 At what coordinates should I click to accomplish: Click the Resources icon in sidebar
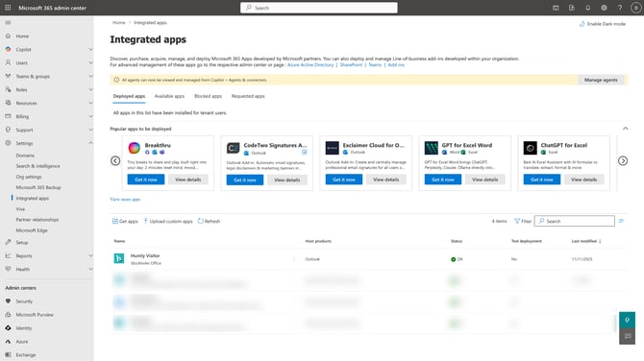(9, 103)
